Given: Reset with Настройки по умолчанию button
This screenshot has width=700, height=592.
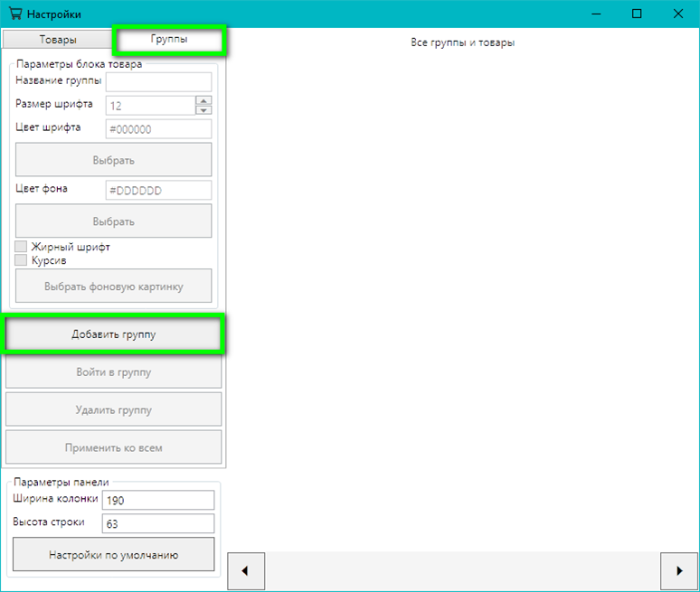Looking at the screenshot, I should (x=113, y=554).
